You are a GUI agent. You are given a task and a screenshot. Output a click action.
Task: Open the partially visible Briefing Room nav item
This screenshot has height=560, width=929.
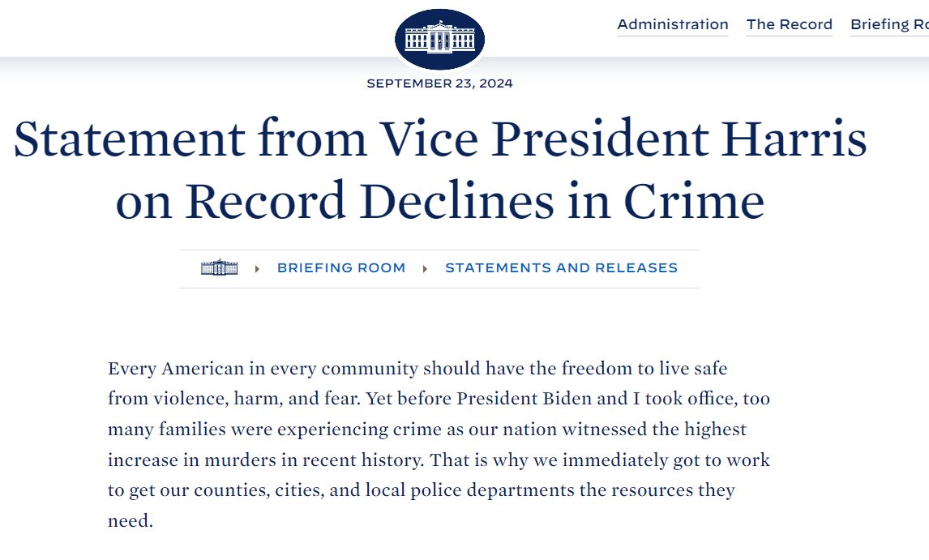click(889, 24)
